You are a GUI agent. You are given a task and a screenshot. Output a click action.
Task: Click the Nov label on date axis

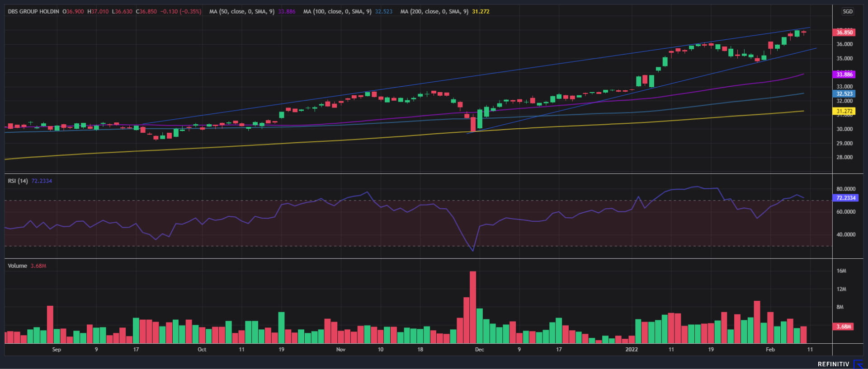click(340, 350)
